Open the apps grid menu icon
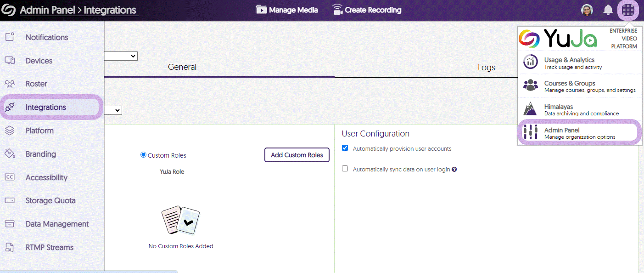This screenshot has height=273, width=644. [x=628, y=10]
